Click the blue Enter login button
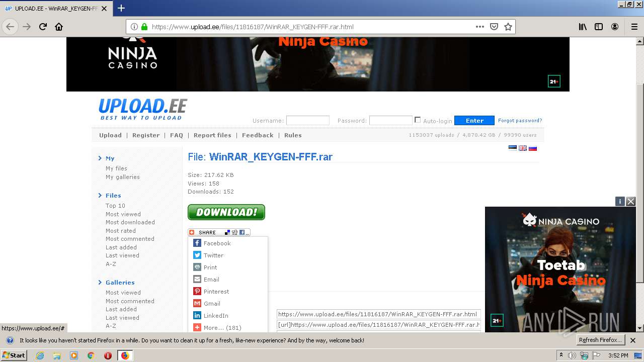 pos(474,121)
